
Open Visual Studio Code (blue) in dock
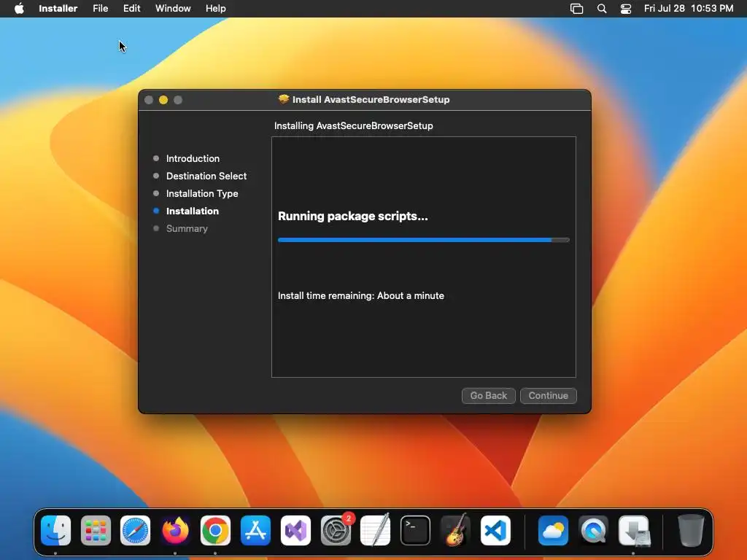point(495,530)
